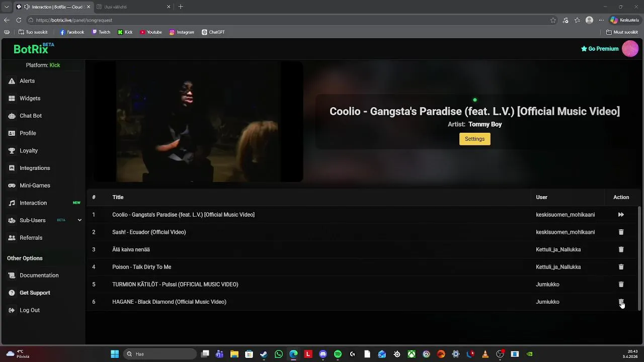
Task: Open the Keskustelu Copilot button
Action: tap(624, 20)
